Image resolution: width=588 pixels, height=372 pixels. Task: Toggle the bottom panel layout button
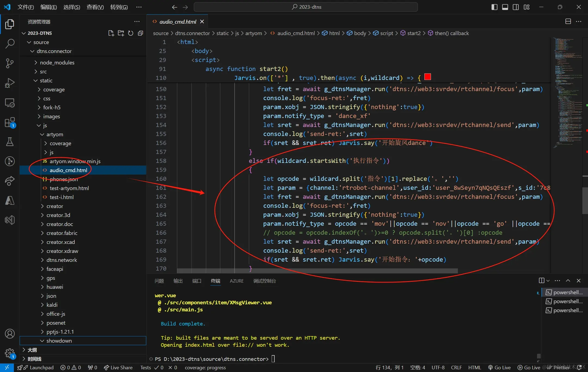505,7
